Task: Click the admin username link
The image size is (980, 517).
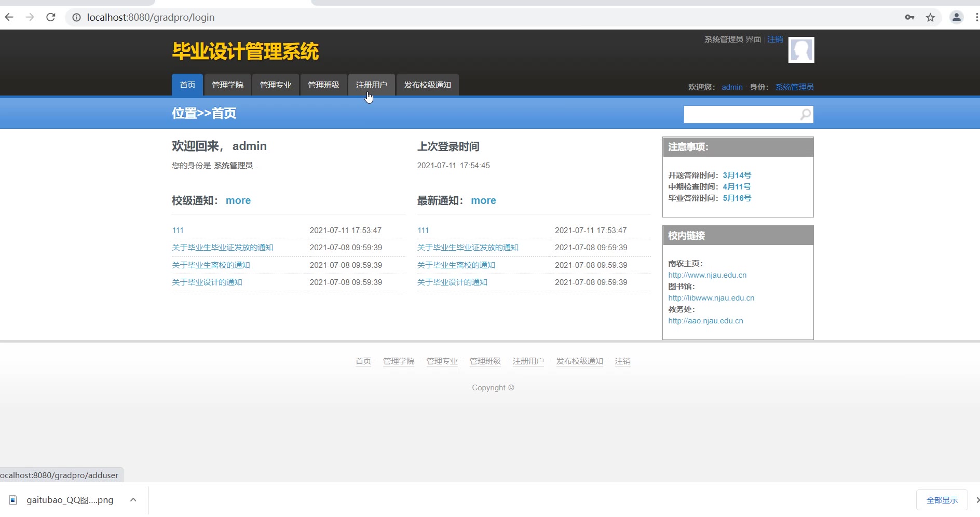Action: (732, 87)
